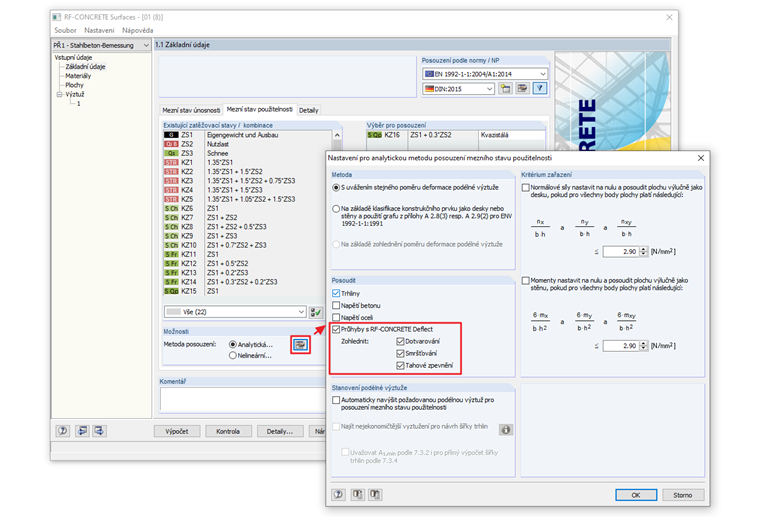Open the Soubor menu
The width and height of the screenshot is (760, 517).
pos(65,31)
